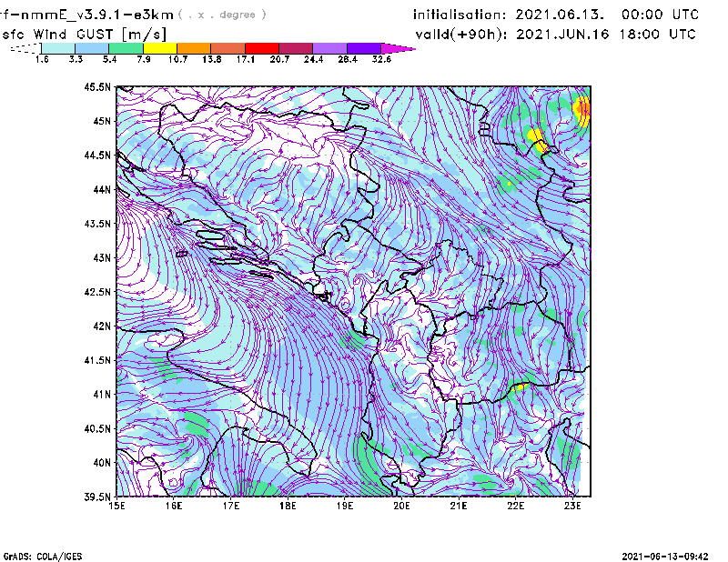Click the 16E longitude label
This screenshot has width=728, height=562.
tap(174, 506)
